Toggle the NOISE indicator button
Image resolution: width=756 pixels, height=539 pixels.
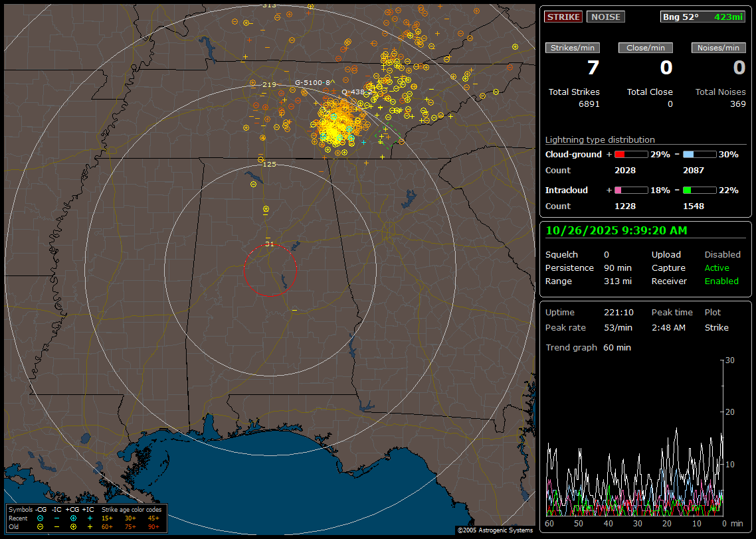click(x=605, y=17)
